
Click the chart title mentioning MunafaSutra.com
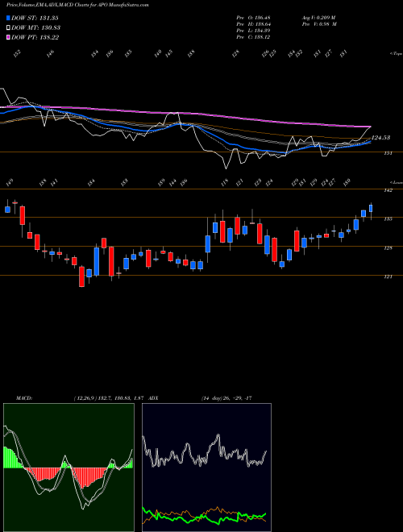pyautogui.click(x=77, y=5)
